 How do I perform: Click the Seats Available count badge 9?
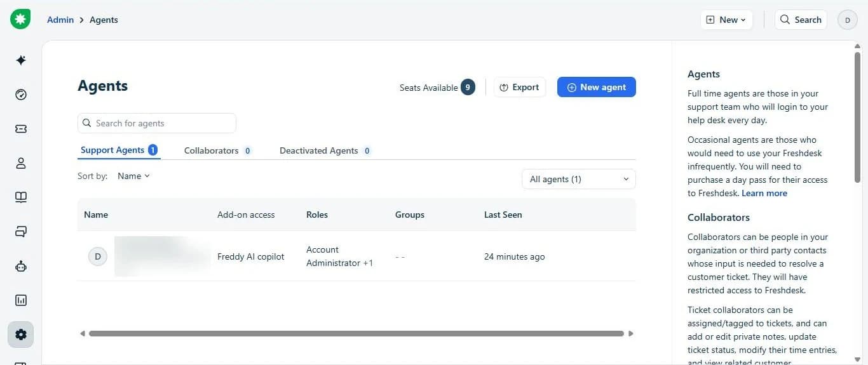[468, 88]
